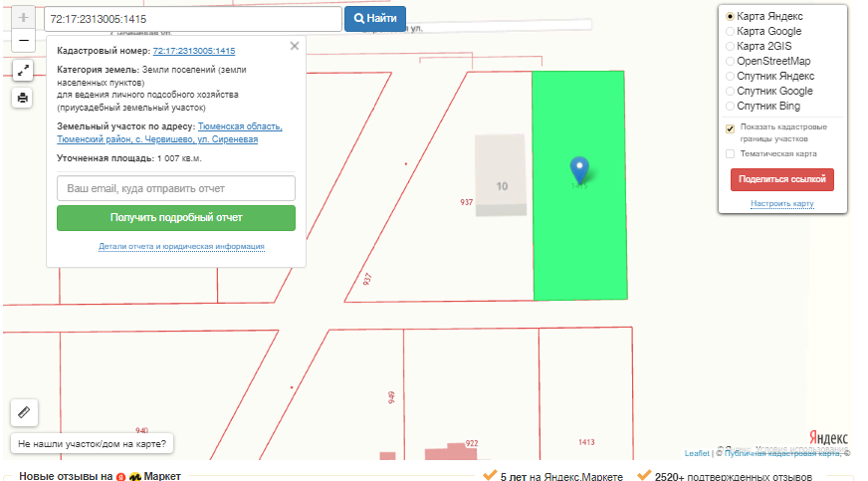Image resolution: width=868 pixels, height=481 pixels.
Task: Click Поделиться ссылкой button
Action: (x=781, y=179)
